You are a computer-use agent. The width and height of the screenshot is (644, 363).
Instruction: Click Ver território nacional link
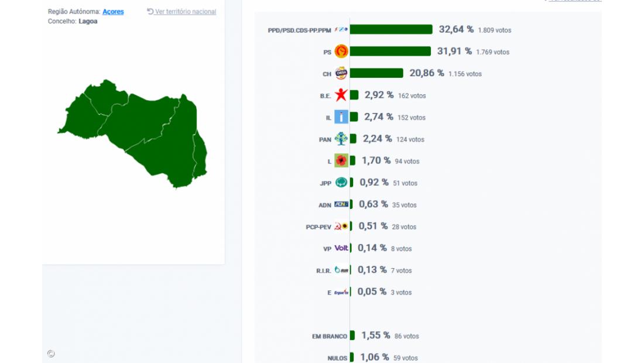pyautogui.click(x=181, y=12)
